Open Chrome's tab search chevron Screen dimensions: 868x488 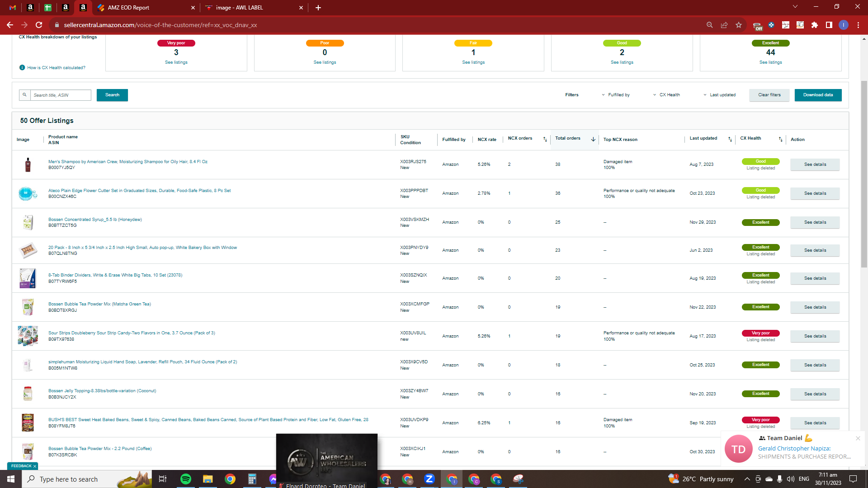(795, 7)
